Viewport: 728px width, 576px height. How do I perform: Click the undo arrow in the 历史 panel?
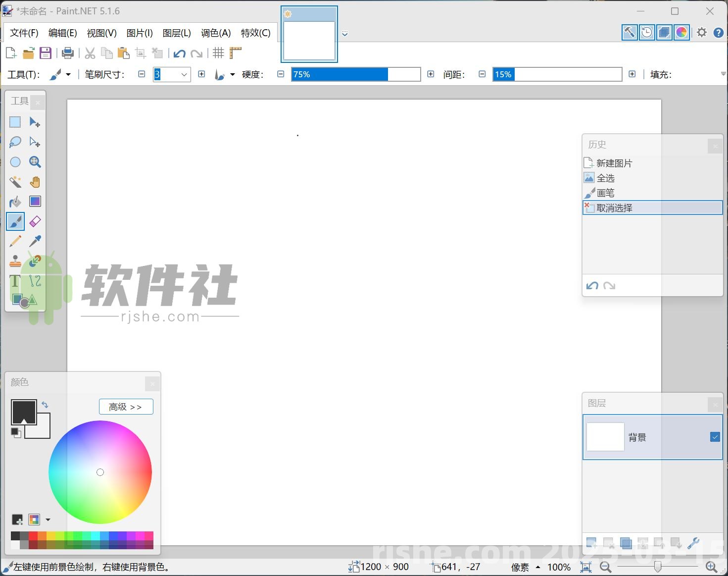592,285
